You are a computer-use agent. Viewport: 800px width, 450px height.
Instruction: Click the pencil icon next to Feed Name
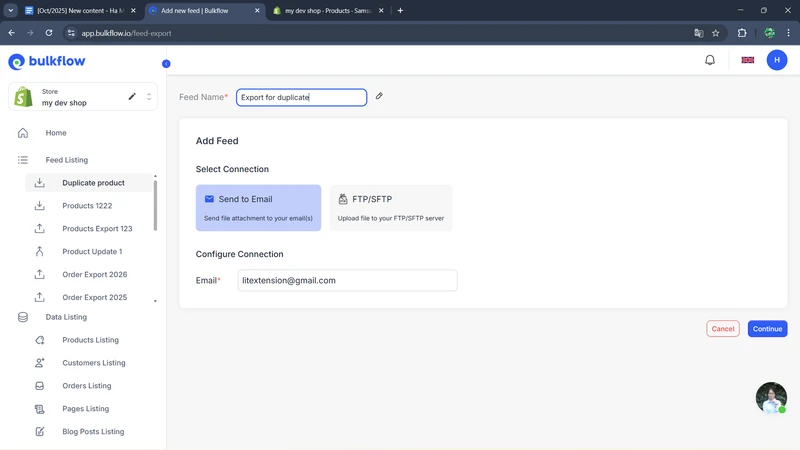click(379, 96)
